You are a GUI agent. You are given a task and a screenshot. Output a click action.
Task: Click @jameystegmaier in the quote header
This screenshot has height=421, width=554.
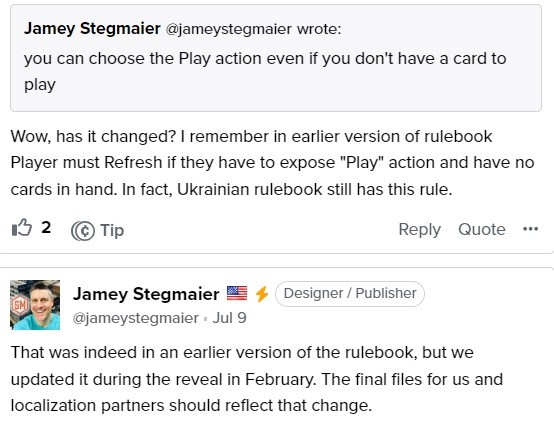(229, 29)
